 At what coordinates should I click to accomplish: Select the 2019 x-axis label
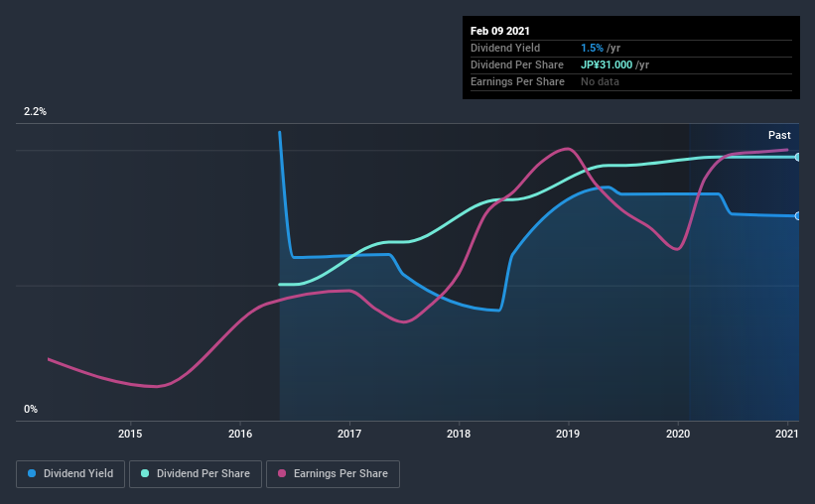point(568,434)
